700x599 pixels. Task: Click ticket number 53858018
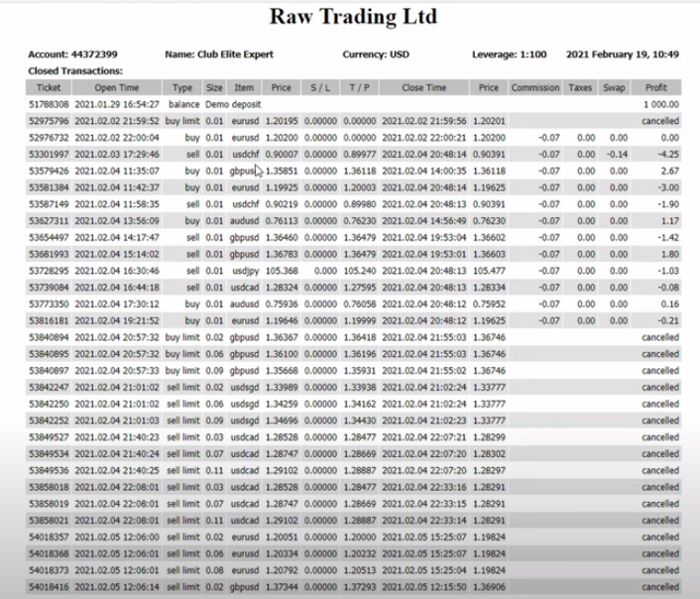point(50,487)
